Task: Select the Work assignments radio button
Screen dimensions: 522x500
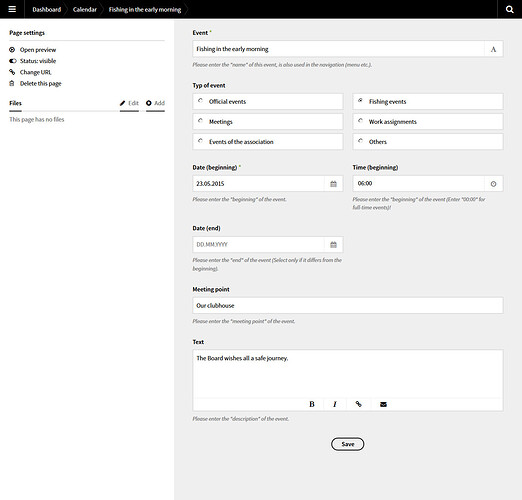Action: coord(360,121)
